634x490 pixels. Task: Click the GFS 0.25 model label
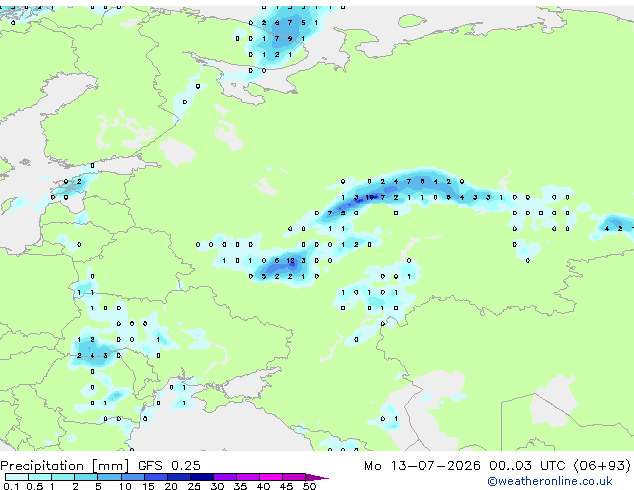pyautogui.click(x=169, y=465)
